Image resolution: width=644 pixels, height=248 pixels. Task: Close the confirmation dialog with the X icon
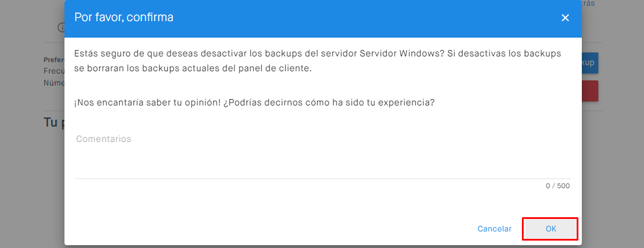click(x=565, y=18)
